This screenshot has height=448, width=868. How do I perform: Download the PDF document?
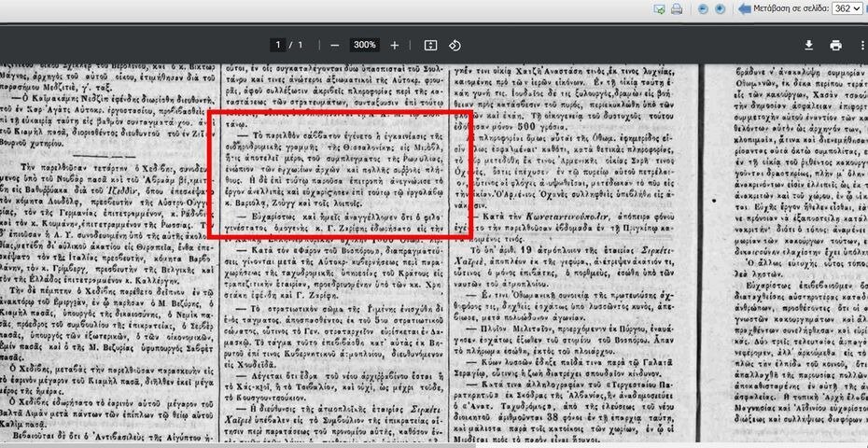point(809,46)
